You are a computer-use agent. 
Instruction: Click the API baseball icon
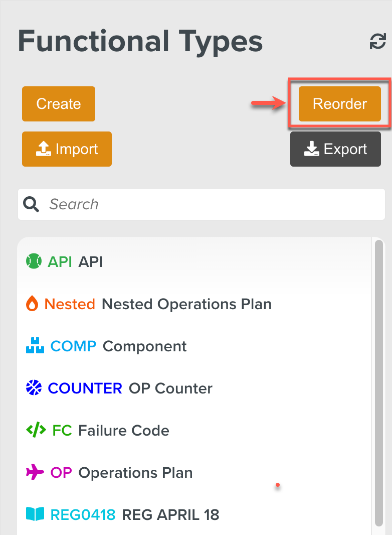pos(34,261)
